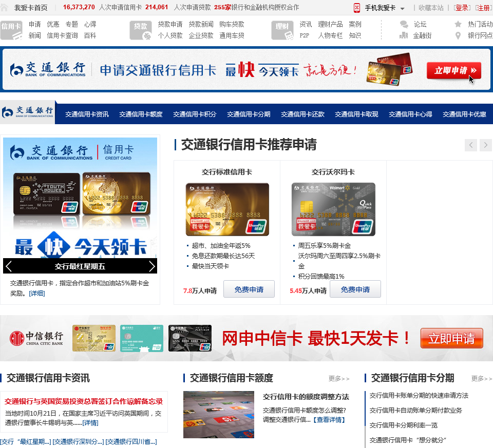Select the 交通信用卡取现 tab
This screenshot has height=448, width=493.
coord(356,114)
